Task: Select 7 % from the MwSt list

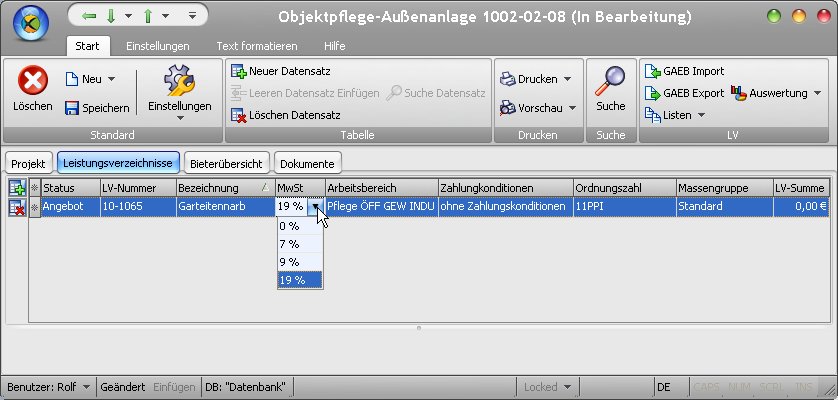Action: coord(290,244)
